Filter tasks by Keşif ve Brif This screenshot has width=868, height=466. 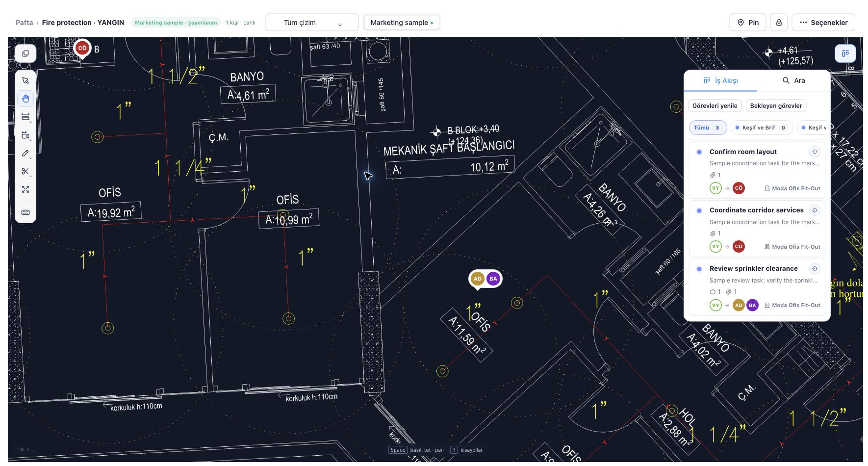coord(762,128)
